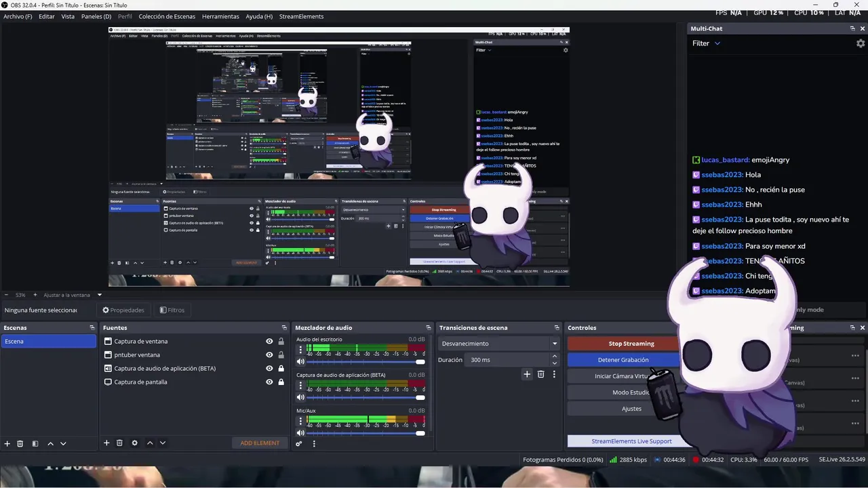
Task: Move scene up arrow in Escenas panel
Action: tap(50, 443)
